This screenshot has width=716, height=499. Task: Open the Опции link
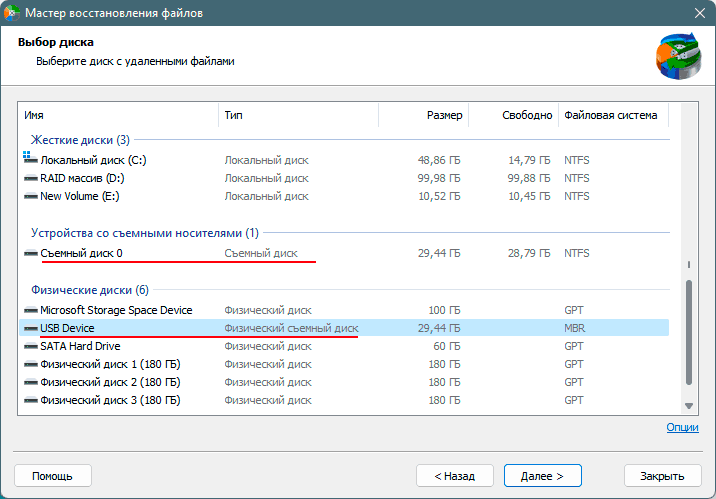(682, 428)
